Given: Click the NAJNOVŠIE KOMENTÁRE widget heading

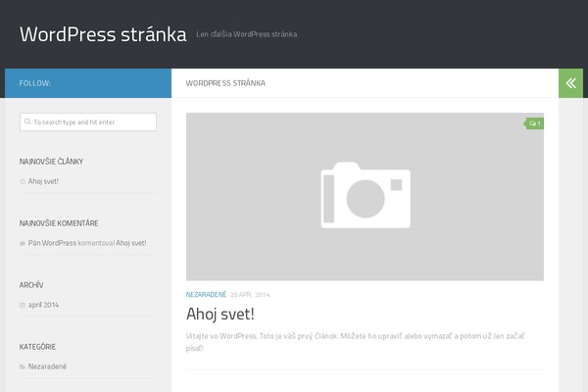Looking at the screenshot, I should (59, 223).
